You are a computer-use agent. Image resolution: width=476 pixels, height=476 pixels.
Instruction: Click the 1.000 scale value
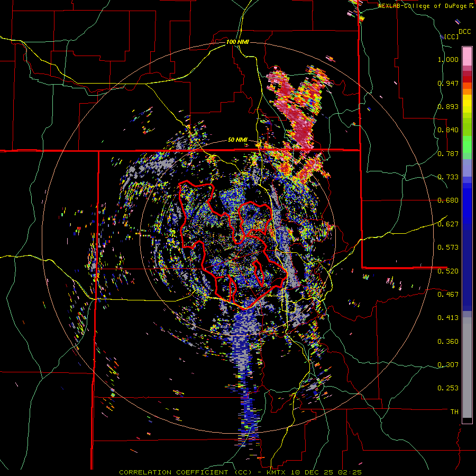point(448,59)
